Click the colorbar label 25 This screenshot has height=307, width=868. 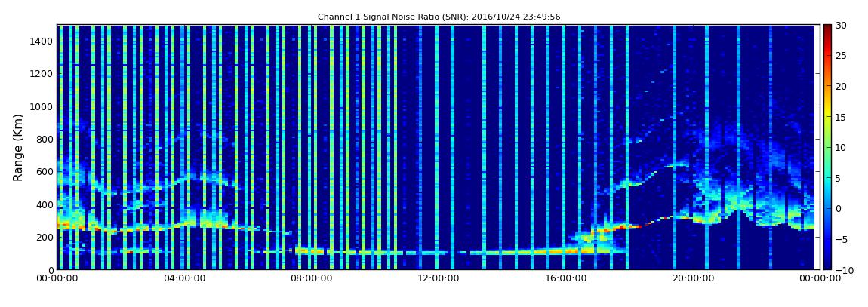pos(842,55)
